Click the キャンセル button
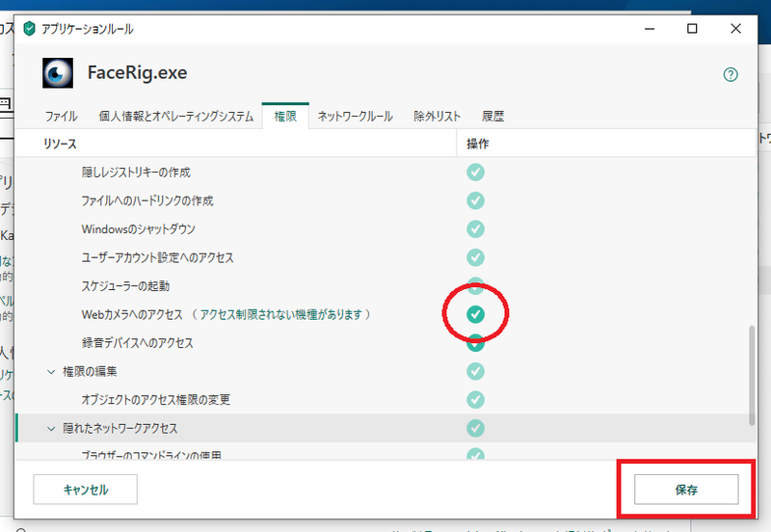The image size is (771, 532). (x=85, y=490)
